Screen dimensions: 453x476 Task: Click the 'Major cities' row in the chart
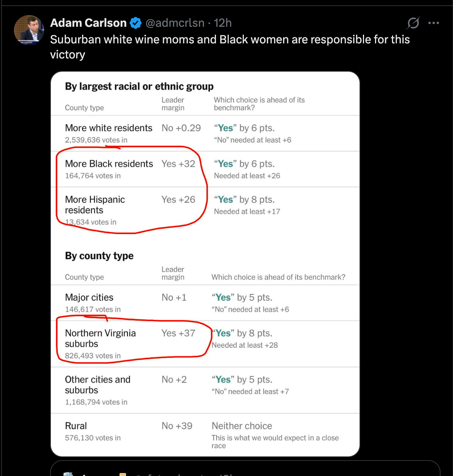coord(89,297)
